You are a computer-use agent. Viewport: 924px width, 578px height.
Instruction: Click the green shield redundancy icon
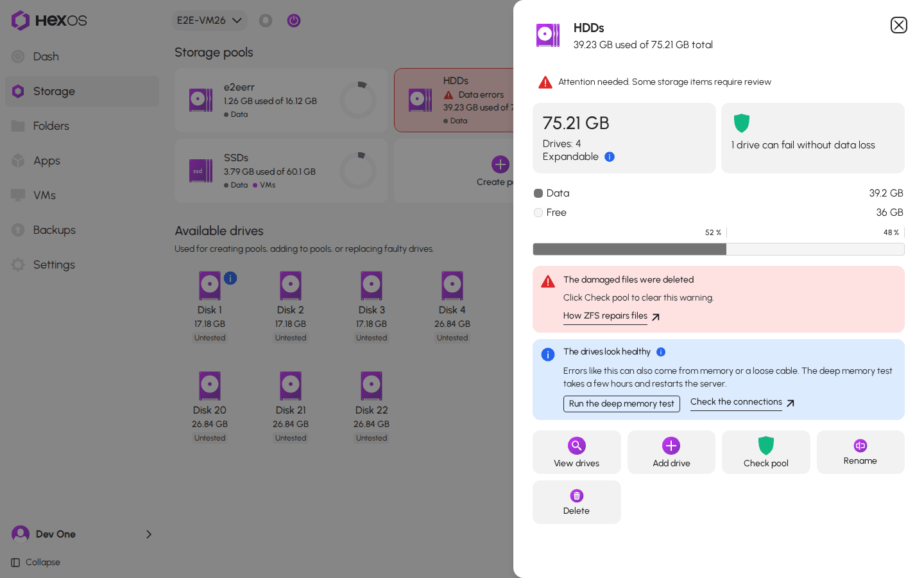click(742, 123)
